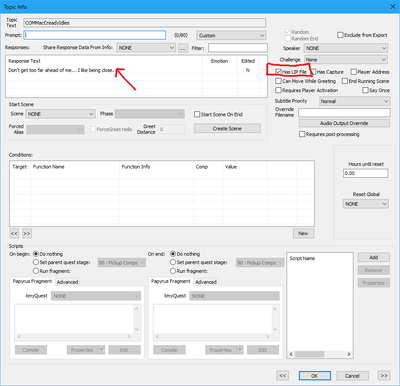This screenshot has height=386, width=400.
Task: Click the Audio Output Override button
Action: 344,123
